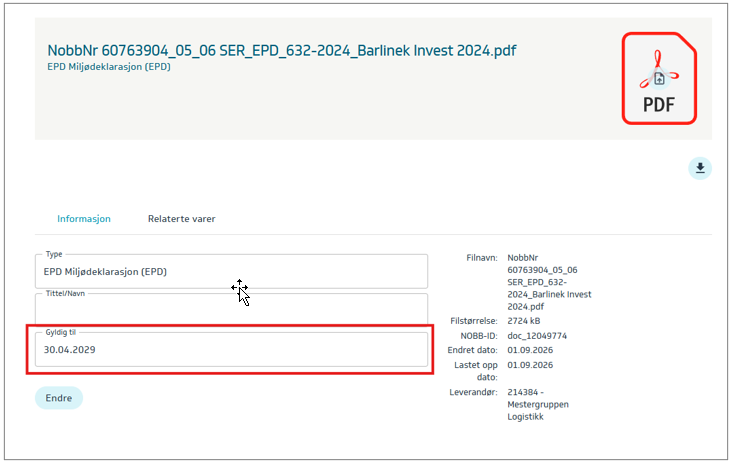Image resolution: width=734 pixels, height=466 pixels.
Task: Click the Filnavn label
Action: pyautogui.click(x=482, y=258)
